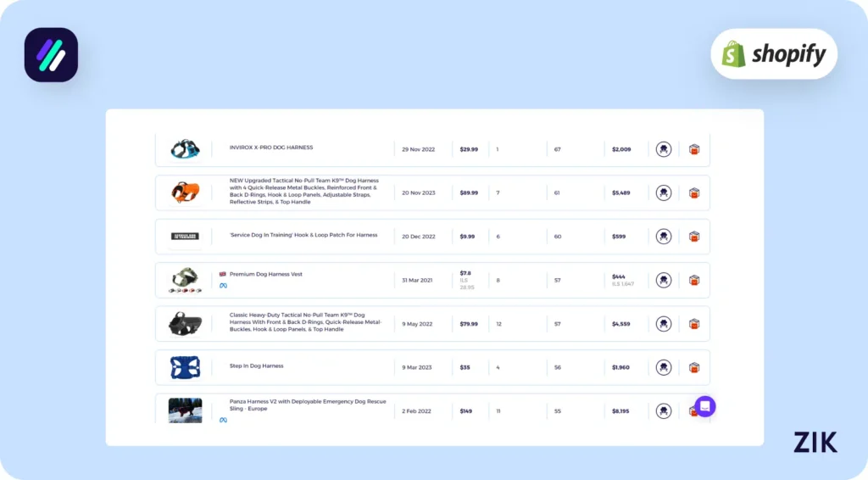Click the ZIK logo text

coord(815,442)
